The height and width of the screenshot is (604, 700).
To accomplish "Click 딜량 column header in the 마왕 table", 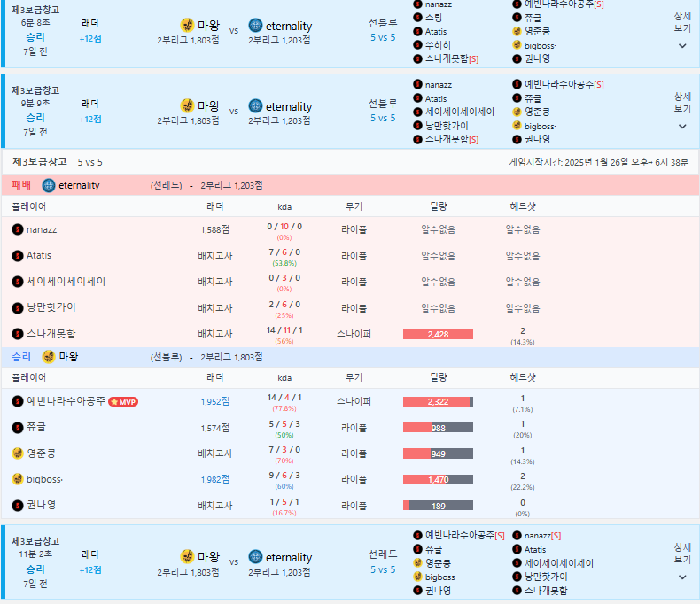I will point(438,377).
